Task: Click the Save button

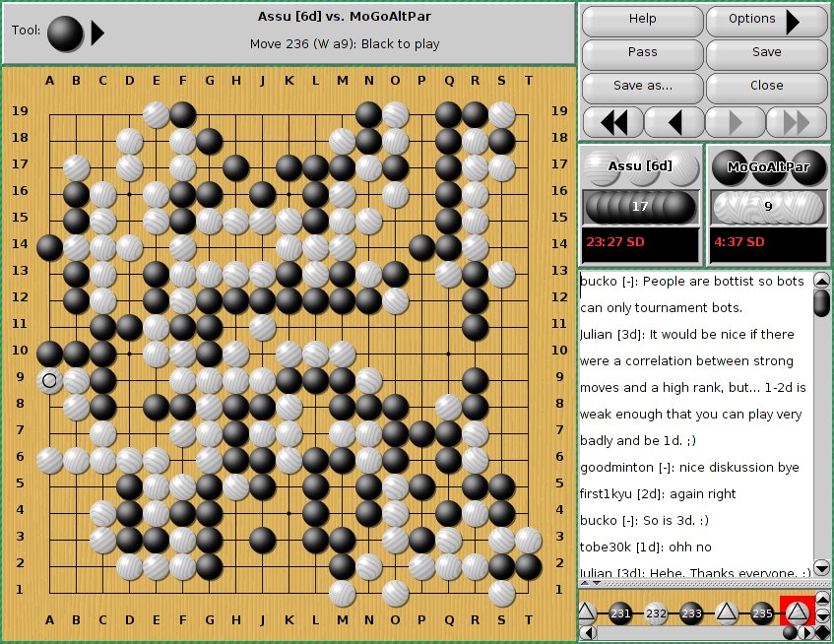Action: 766,53
